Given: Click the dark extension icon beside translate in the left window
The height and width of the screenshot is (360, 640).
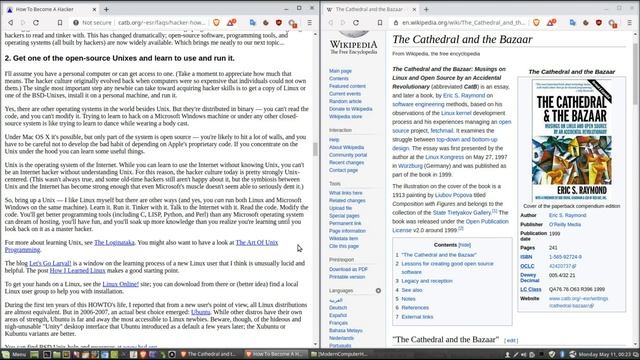Looking at the screenshot, I should (x=266, y=23).
